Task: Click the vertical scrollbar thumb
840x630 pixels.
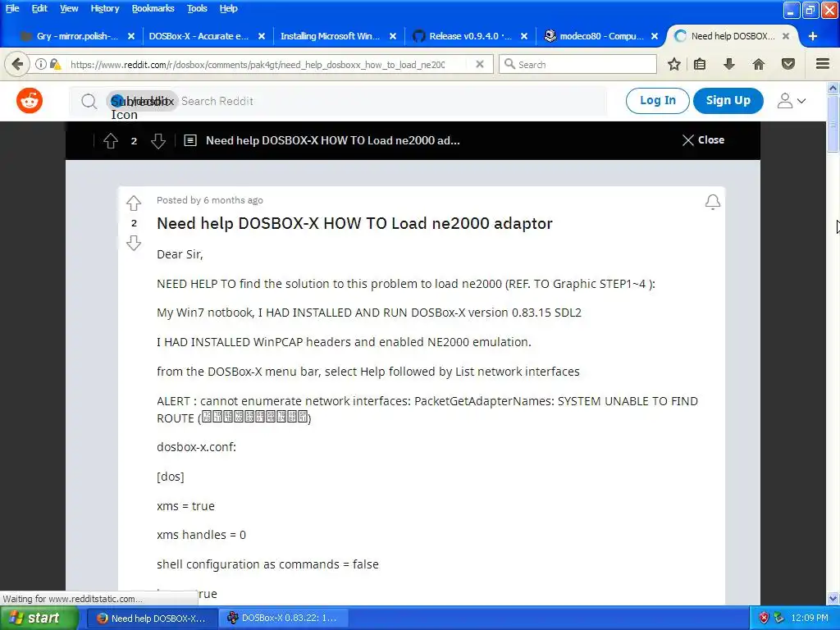Action: 833,124
